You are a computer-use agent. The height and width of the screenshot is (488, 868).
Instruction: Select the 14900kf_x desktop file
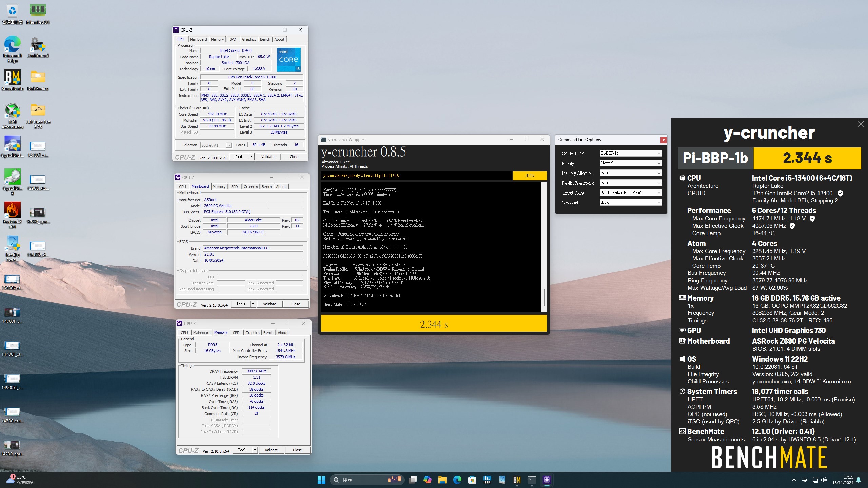[13, 382]
